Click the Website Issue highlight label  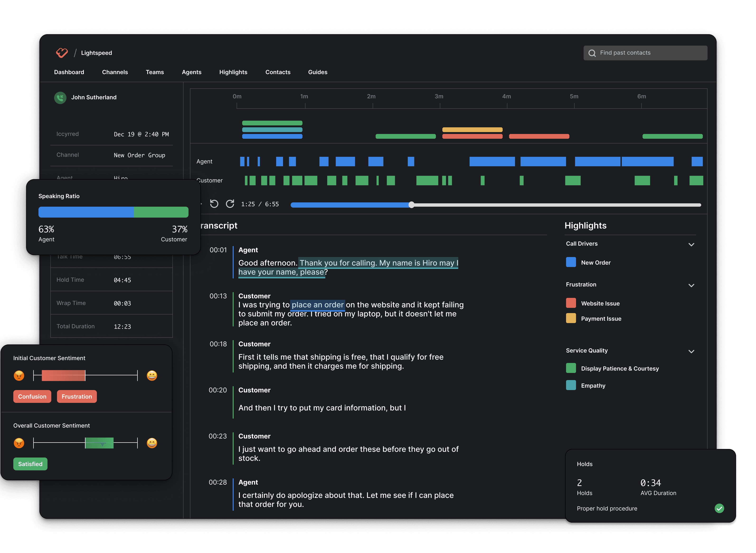[600, 303]
